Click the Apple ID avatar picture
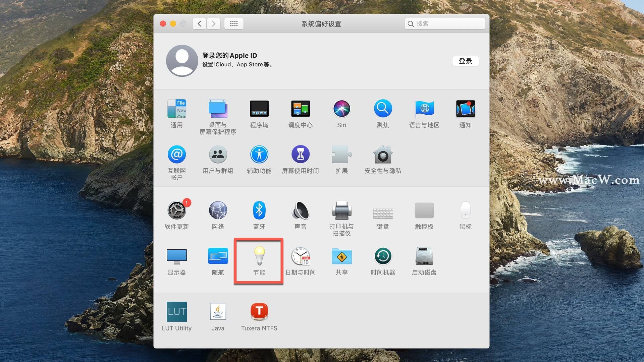 click(x=182, y=61)
